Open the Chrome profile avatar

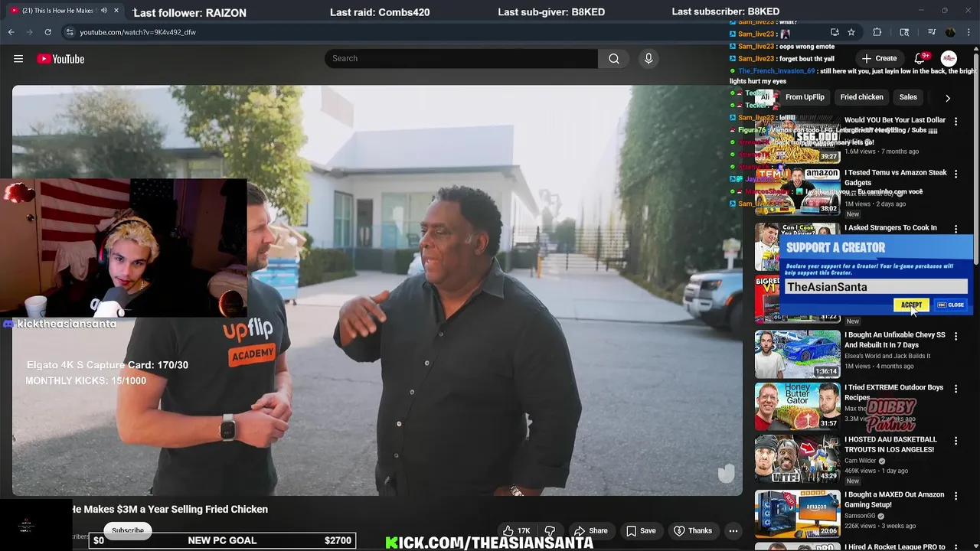[x=950, y=32]
